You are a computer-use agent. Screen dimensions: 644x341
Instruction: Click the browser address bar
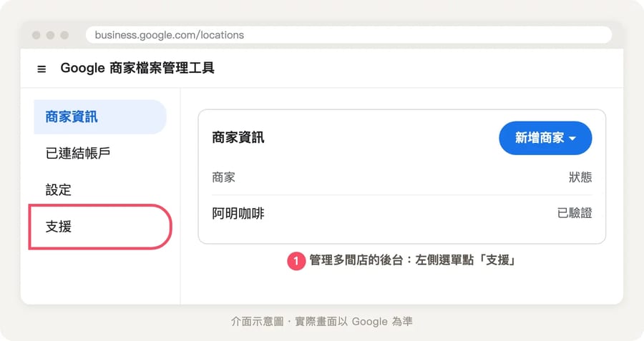348,35
